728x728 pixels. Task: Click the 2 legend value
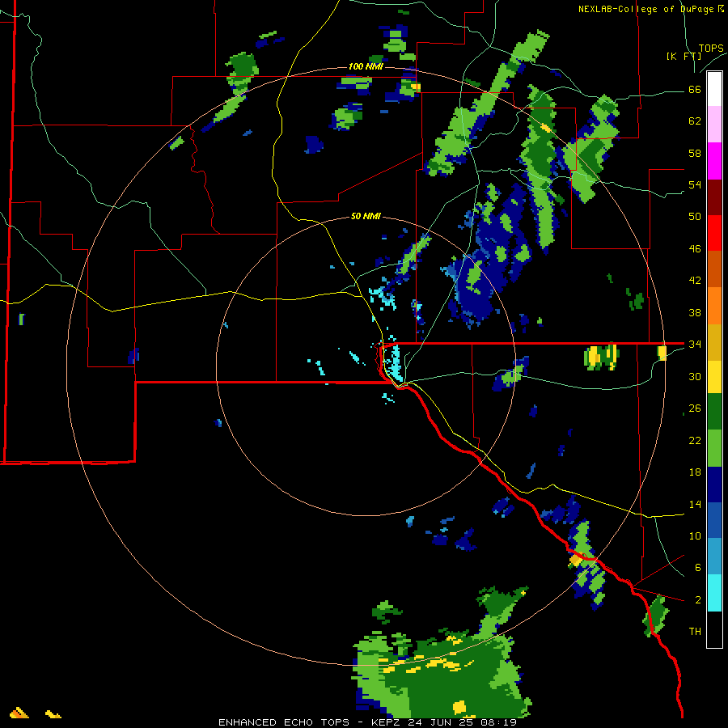tap(698, 600)
